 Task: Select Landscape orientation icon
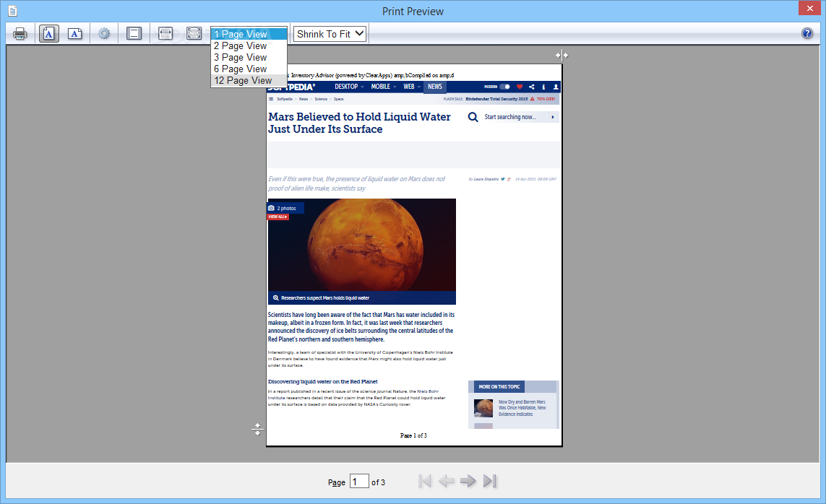point(75,34)
